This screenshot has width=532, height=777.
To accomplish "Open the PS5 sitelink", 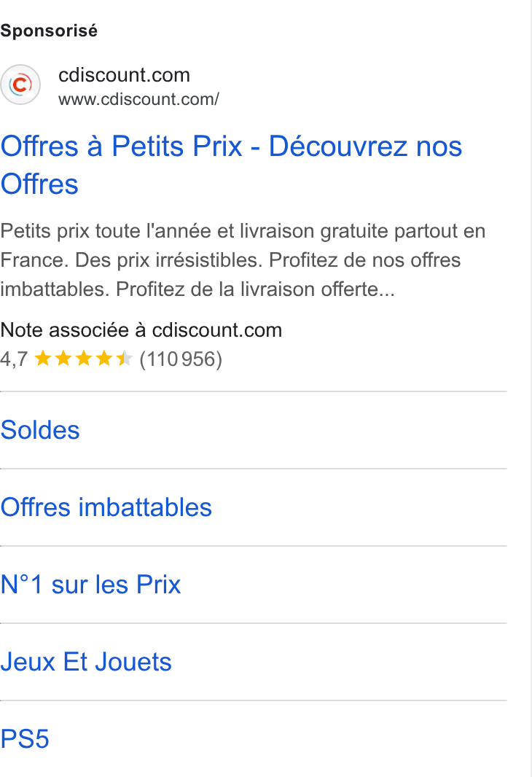I will [25, 739].
